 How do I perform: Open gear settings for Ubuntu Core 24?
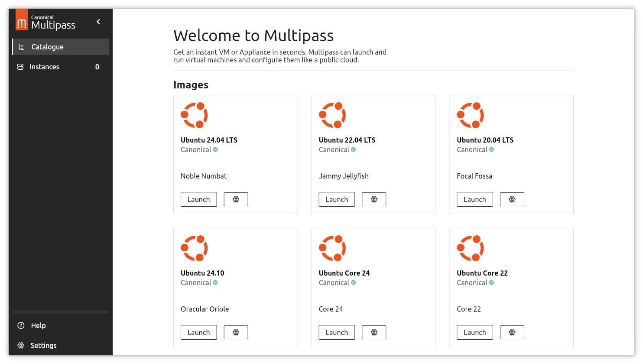[374, 332]
